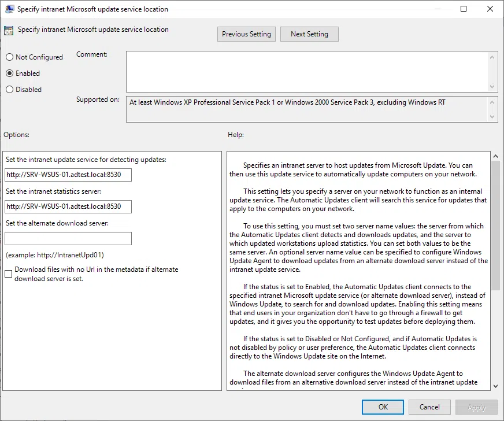Click in the Comment text box
504x421 pixels.
coord(306,71)
